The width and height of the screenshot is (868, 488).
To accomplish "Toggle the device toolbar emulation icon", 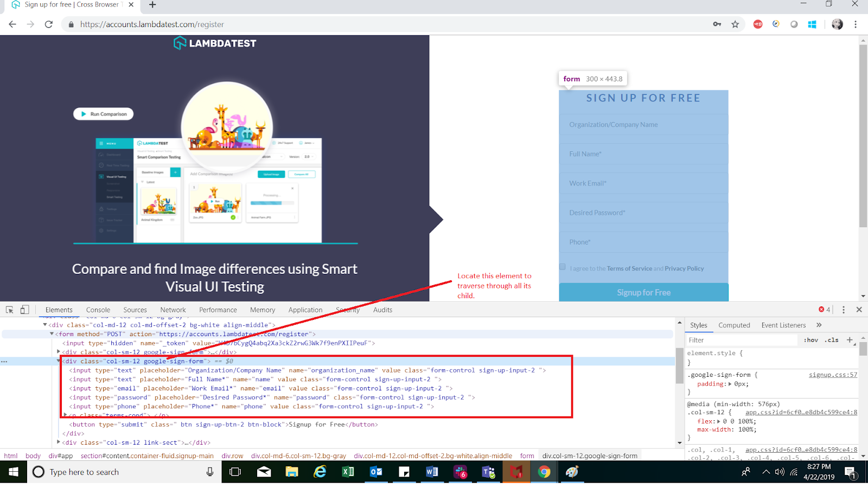I will coord(24,309).
